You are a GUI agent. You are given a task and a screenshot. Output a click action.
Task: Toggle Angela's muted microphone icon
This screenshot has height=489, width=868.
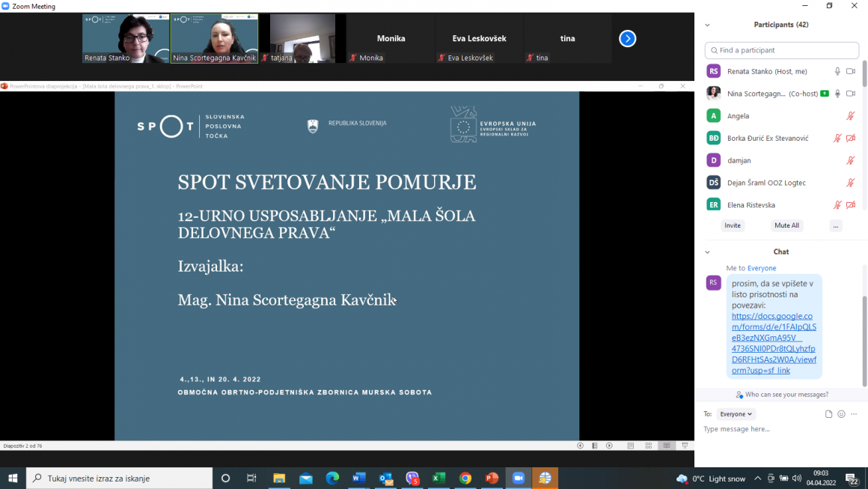point(850,115)
